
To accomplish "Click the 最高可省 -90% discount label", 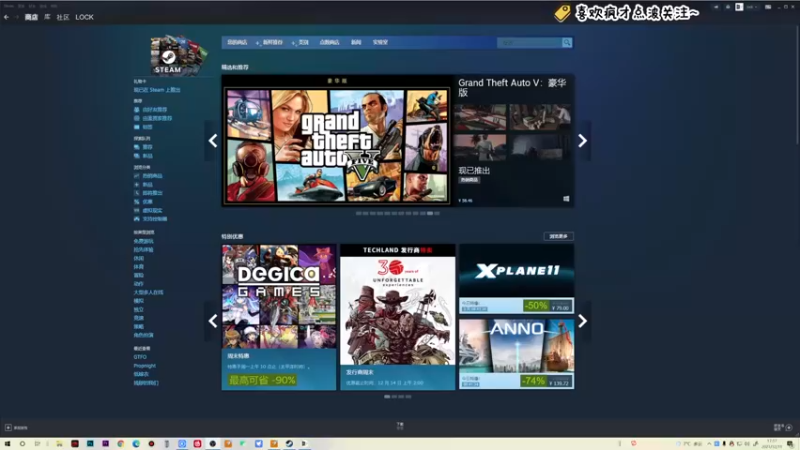I will (262, 380).
